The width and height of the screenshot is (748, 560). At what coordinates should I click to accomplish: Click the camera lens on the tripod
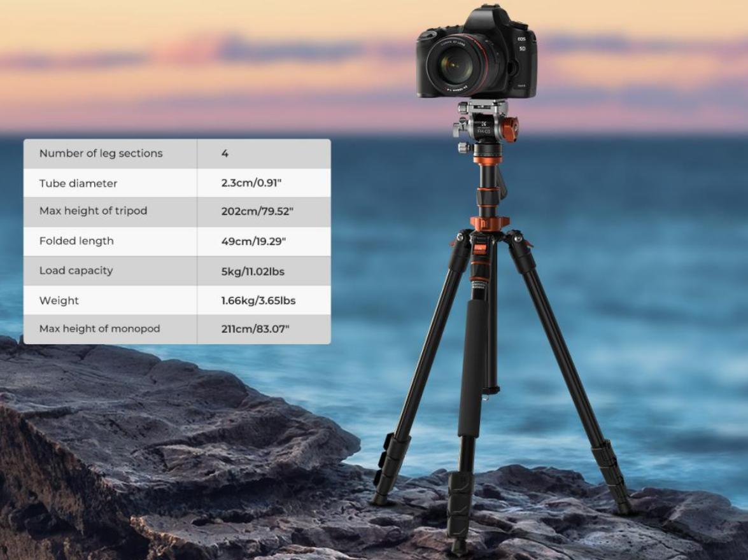(455, 65)
